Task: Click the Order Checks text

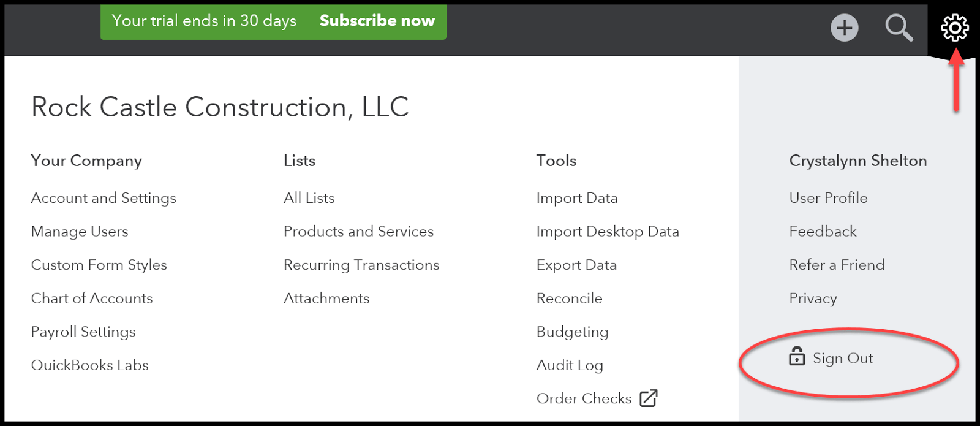Action: coord(584,398)
